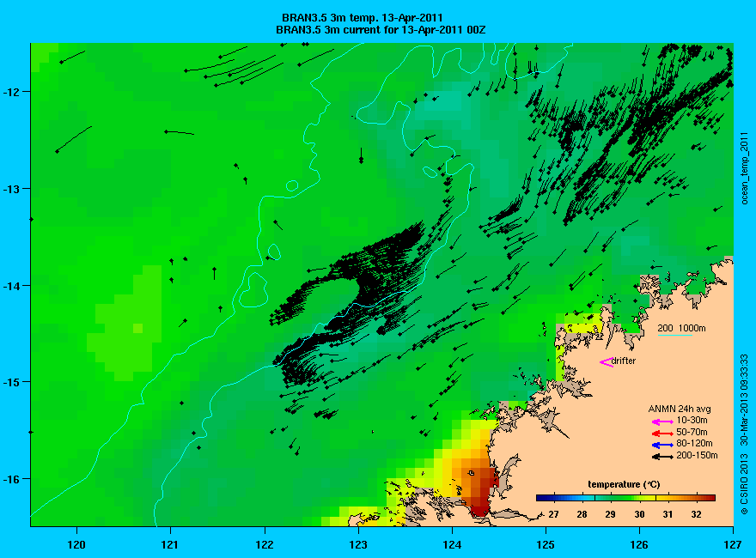Click the latitude label -13
Viewport: 756px width, 558px height.
pos(9,188)
